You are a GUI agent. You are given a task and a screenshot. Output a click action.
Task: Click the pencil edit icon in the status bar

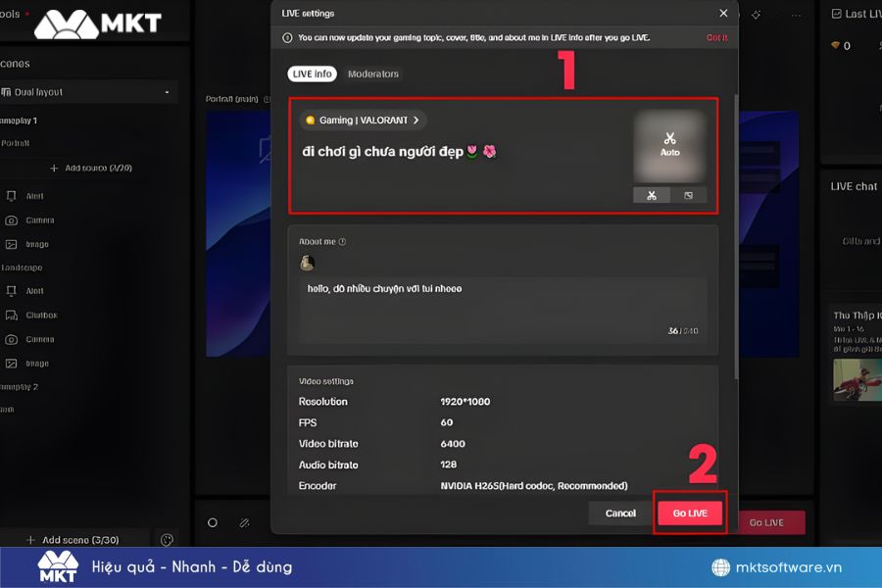[x=244, y=522]
